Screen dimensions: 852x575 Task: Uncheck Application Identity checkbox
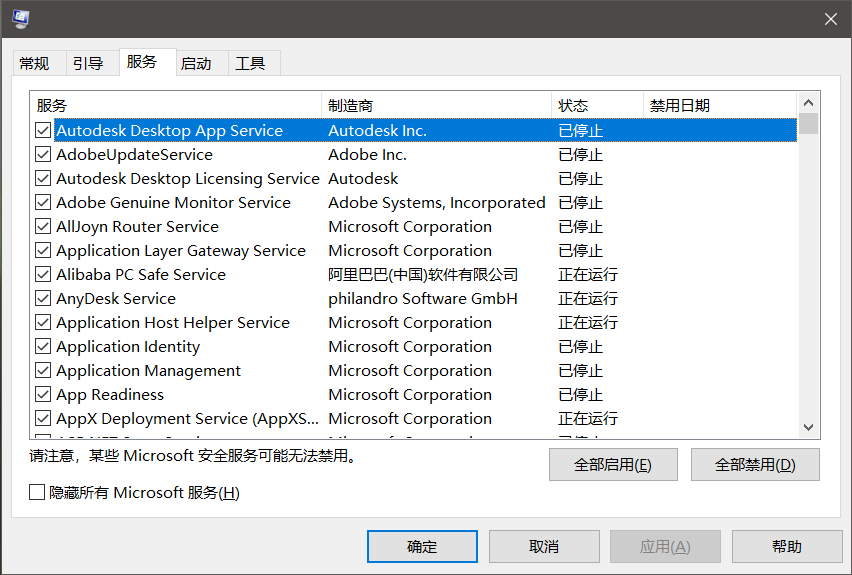pos(43,346)
